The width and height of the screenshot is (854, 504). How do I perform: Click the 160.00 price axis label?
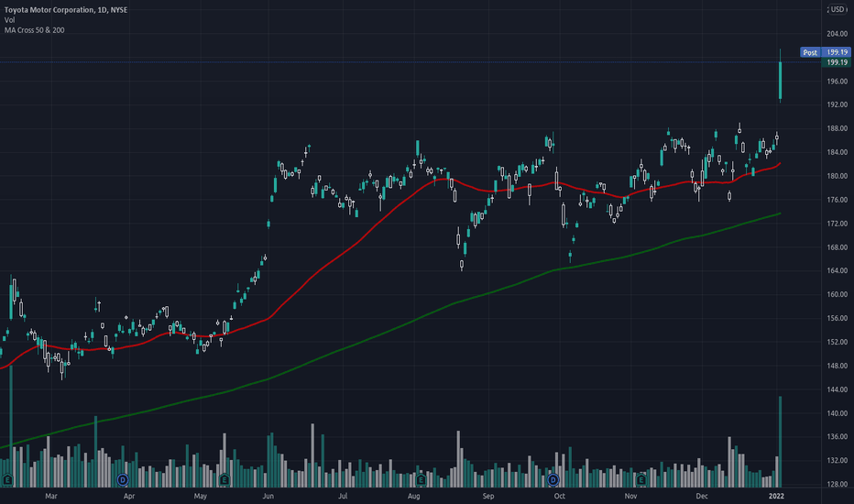[x=838, y=294]
